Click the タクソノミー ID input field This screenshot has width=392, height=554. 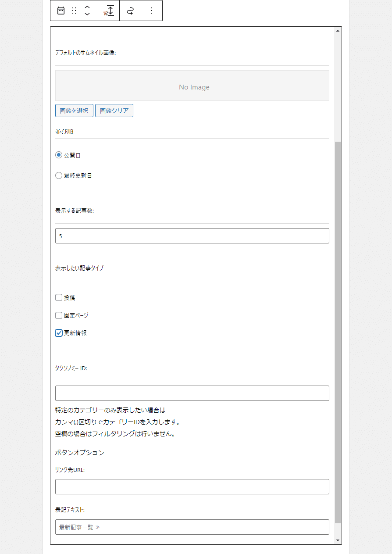[x=192, y=393]
